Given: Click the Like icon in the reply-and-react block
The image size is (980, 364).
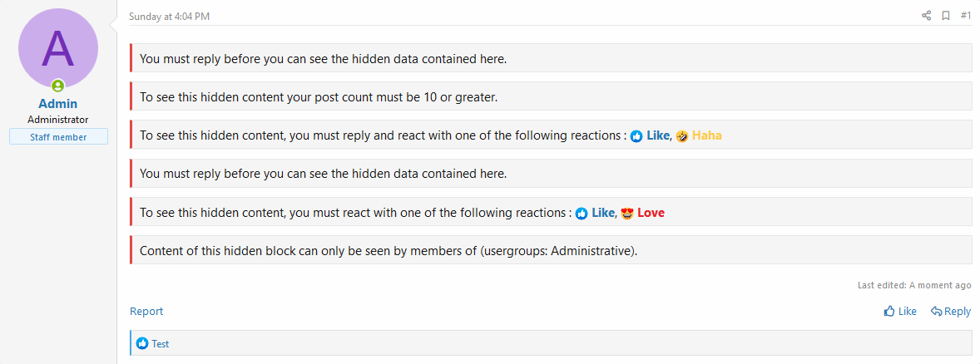Looking at the screenshot, I should [636, 135].
